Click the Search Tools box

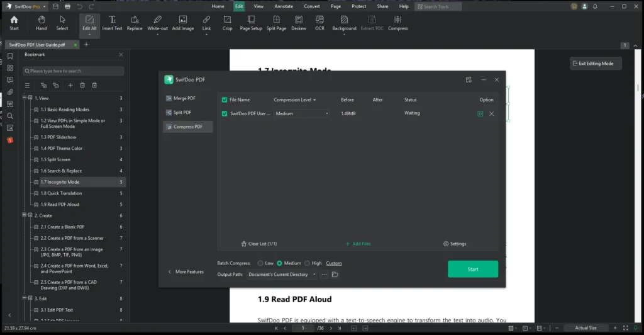point(438,6)
